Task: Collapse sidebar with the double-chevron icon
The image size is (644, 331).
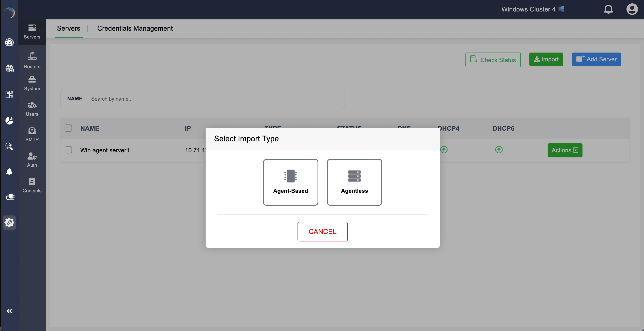Action: (x=10, y=311)
